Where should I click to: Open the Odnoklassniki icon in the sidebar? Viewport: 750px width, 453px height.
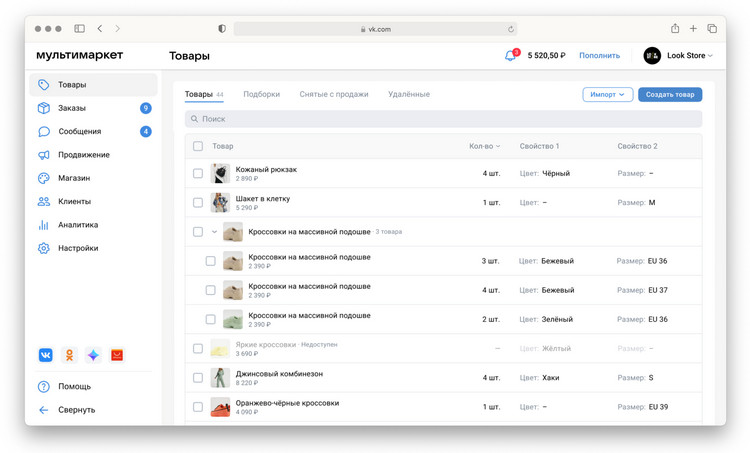point(69,355)
